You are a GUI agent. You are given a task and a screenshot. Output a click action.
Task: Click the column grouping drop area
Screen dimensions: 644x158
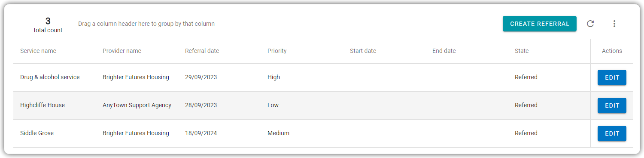click(146, 24)
